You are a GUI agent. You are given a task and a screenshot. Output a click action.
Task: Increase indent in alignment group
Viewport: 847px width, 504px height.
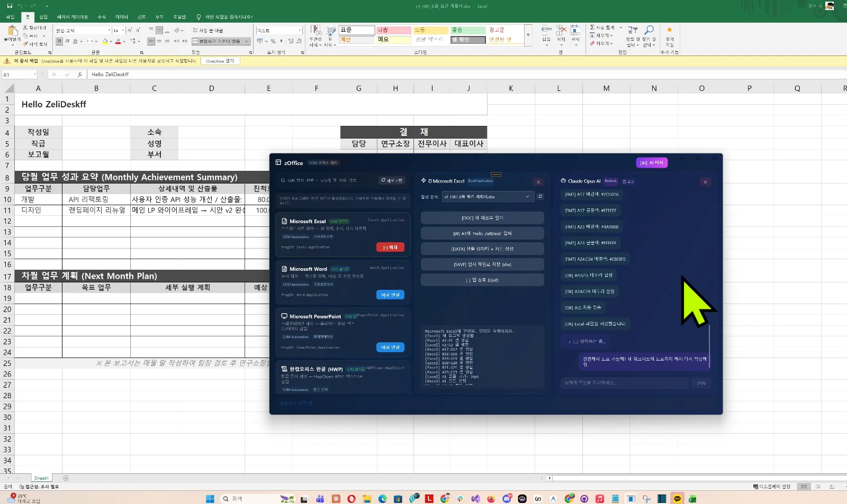coord(184,41)
